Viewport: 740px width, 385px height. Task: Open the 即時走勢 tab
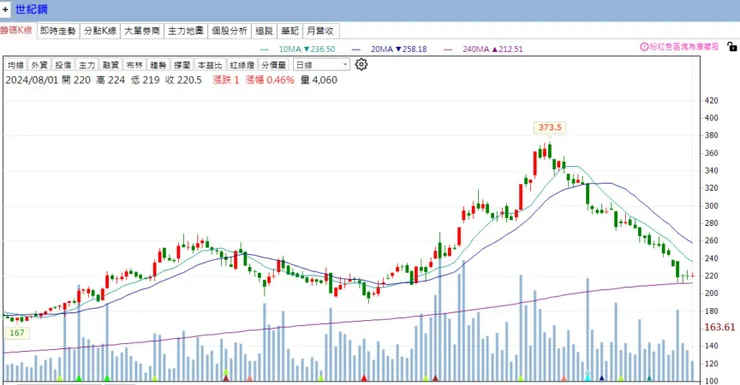click(58, 31)
